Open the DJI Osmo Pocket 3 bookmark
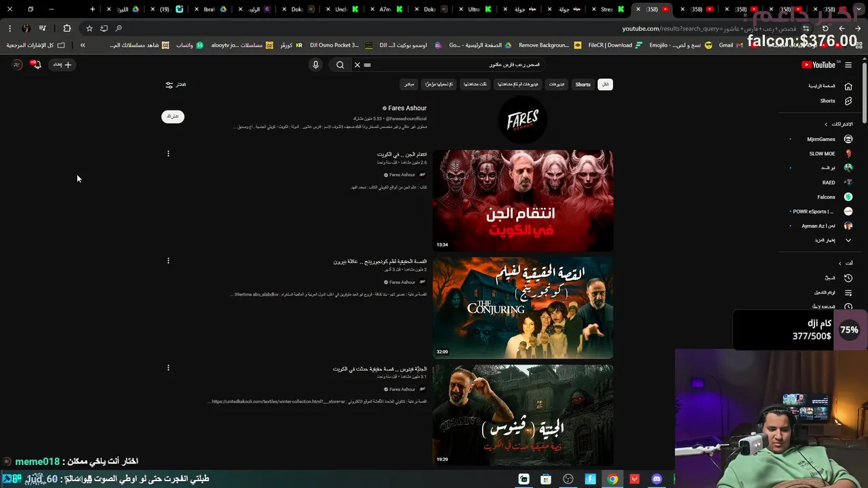 [x=340, y=45]
